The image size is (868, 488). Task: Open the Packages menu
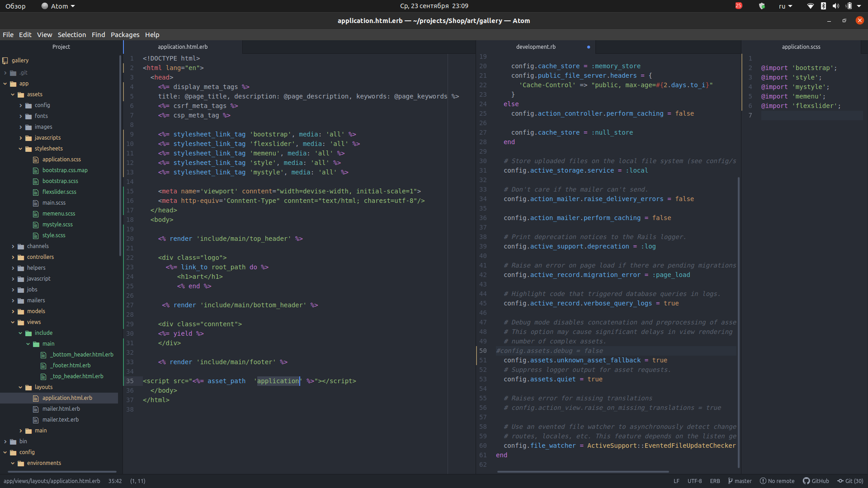click(125, 35)
